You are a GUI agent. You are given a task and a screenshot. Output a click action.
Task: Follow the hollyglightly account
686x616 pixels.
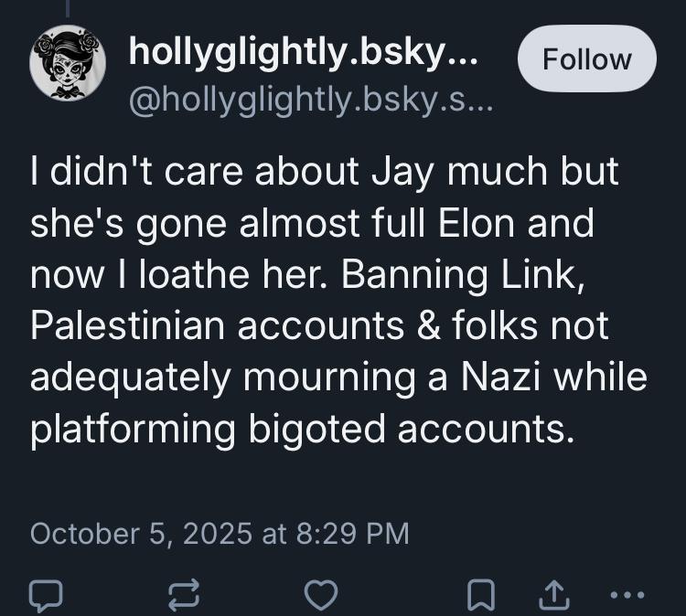[586, 59]
